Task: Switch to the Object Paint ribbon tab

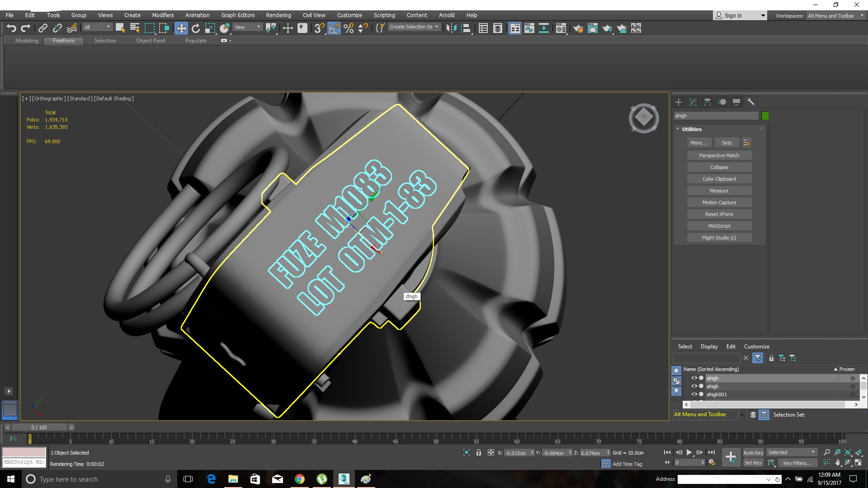Action: (151, 41)
